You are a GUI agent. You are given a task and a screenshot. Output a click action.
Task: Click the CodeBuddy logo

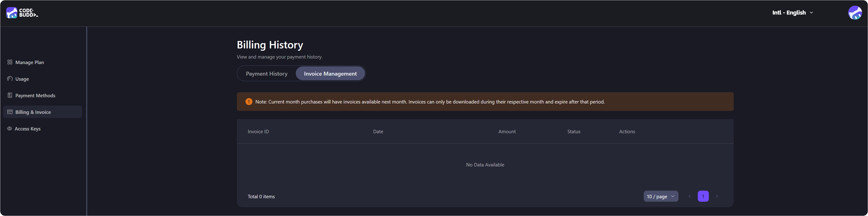(22, 13)
